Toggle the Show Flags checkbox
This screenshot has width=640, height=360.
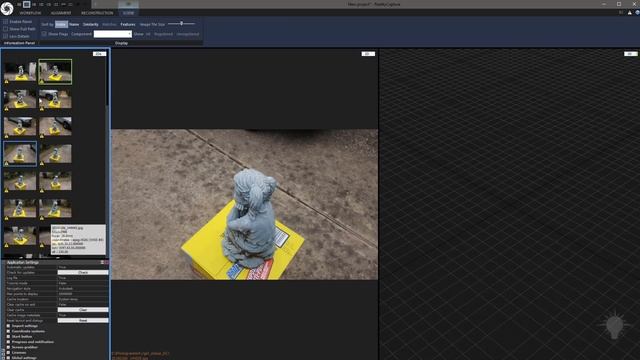pyautogui.click(x=44, y=34)
